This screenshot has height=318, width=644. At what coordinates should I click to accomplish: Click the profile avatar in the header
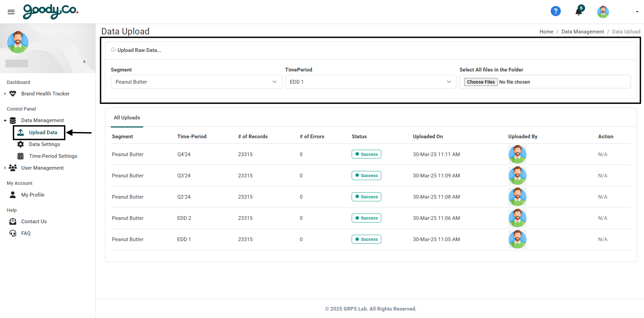click(603, 12)
